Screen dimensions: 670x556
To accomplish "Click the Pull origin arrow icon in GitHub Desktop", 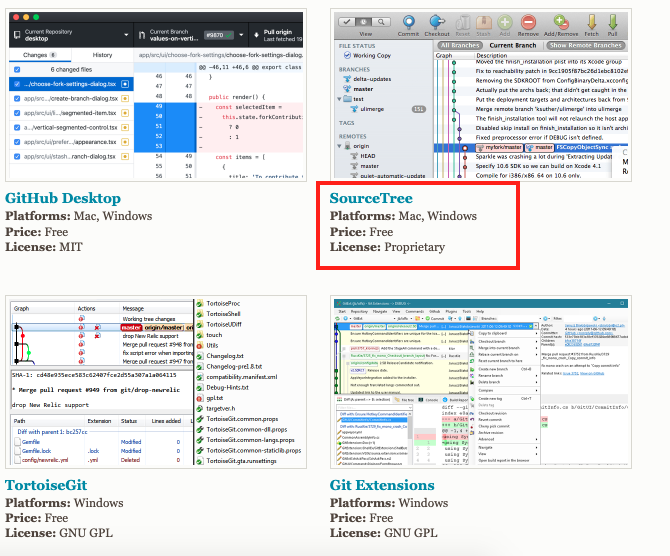I will click(x=256, y=35).
